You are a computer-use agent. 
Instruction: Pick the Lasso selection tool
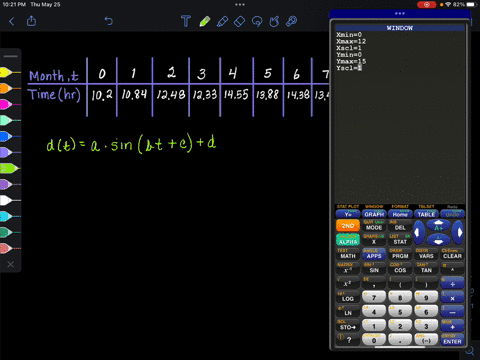[x=257, y=22]
